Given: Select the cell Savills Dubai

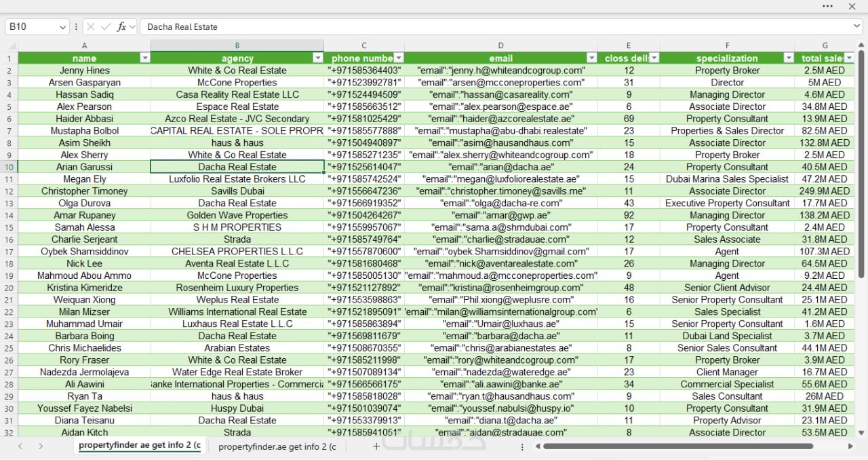Looking at the screenshot, I should (x=237, y=191).
